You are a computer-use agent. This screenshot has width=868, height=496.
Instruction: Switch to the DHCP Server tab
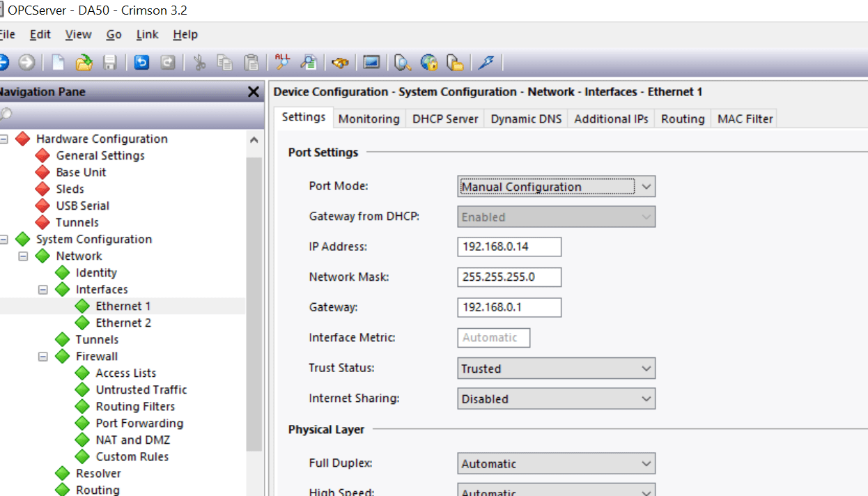click(445, 118)
